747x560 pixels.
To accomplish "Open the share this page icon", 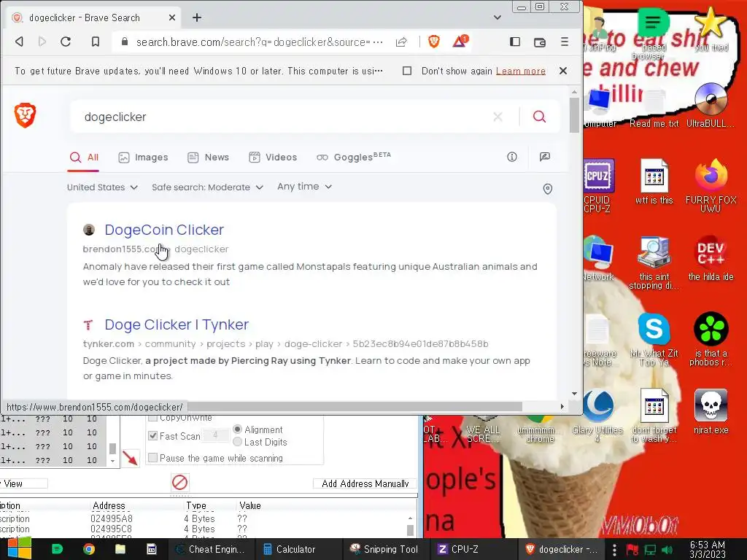I will tap(401, 42).
